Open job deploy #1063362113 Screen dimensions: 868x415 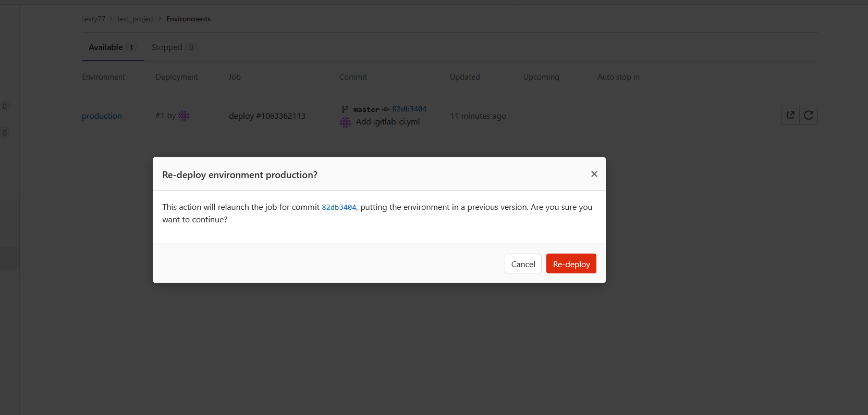coord(267,116)
